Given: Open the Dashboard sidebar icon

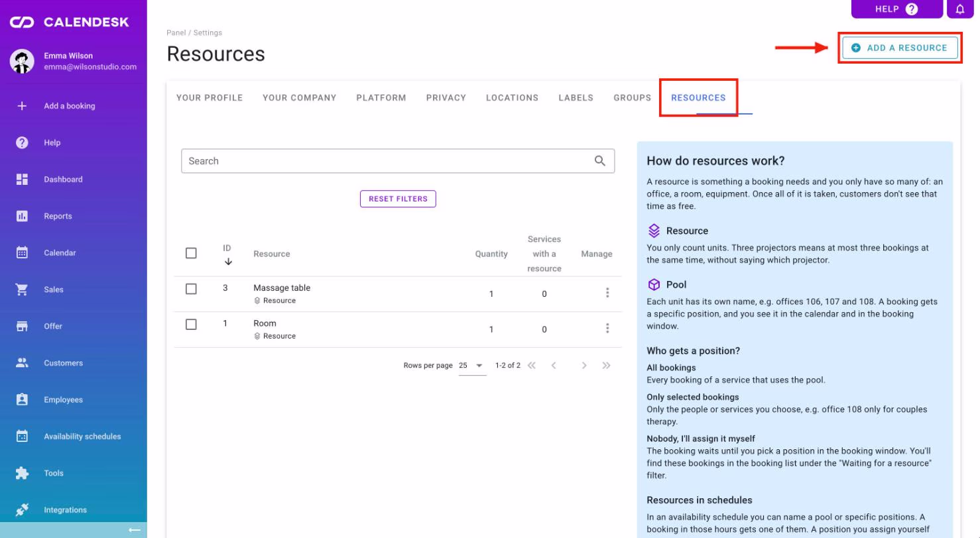Looking at the screenshot, I should pos(22,180).
